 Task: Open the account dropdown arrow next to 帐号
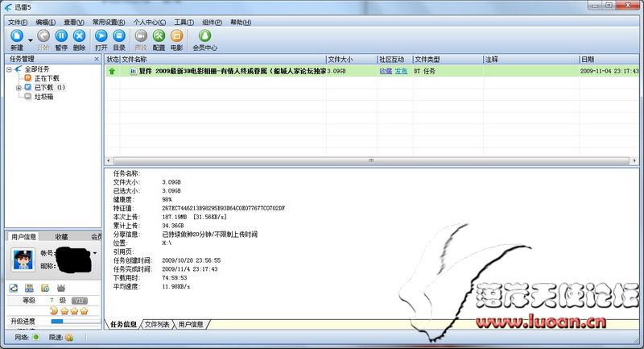tap(95, 253)
